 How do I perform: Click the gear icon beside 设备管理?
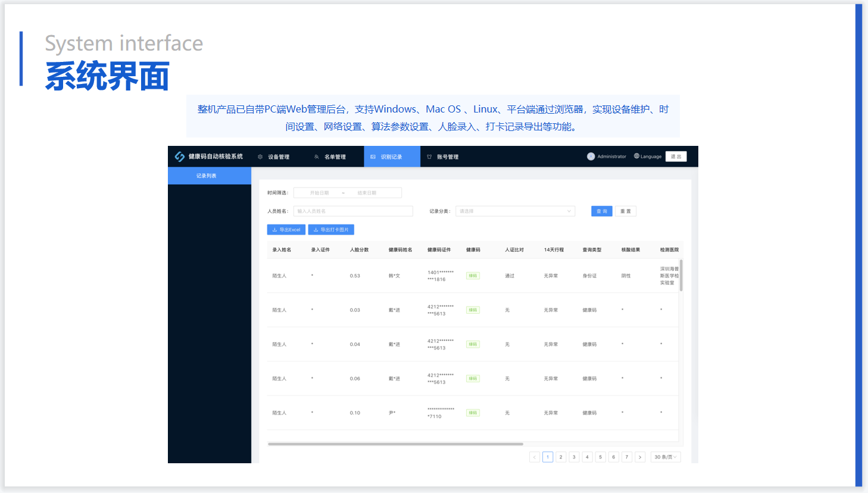tap(260, 157)
